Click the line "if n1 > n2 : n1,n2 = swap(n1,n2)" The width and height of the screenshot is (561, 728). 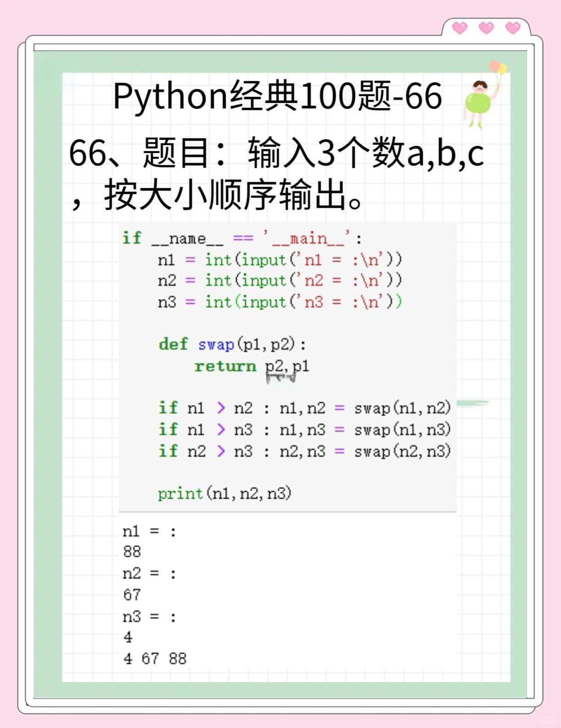305,408
